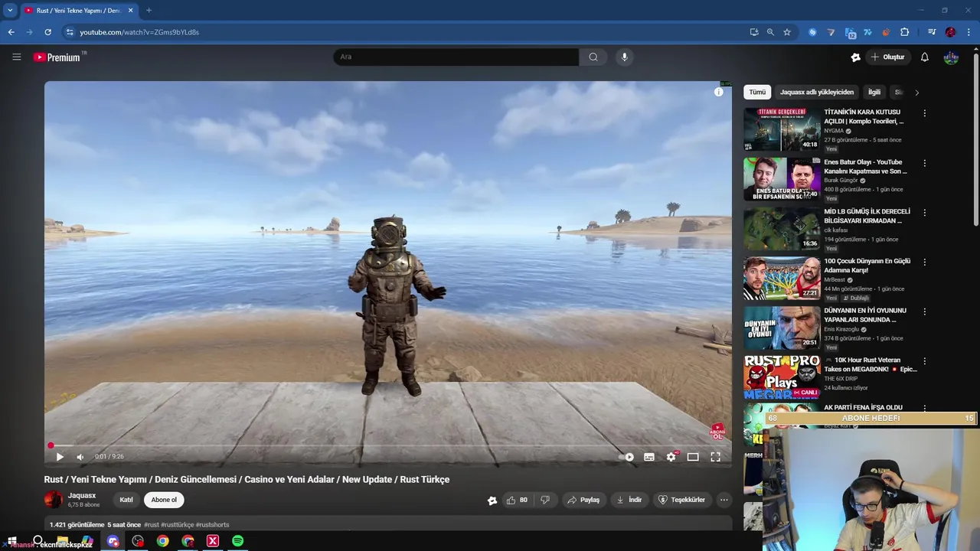Open the notifications bell
Image resolution: width=980 pixels, height=551 pixels.
(x=924, y=57)
